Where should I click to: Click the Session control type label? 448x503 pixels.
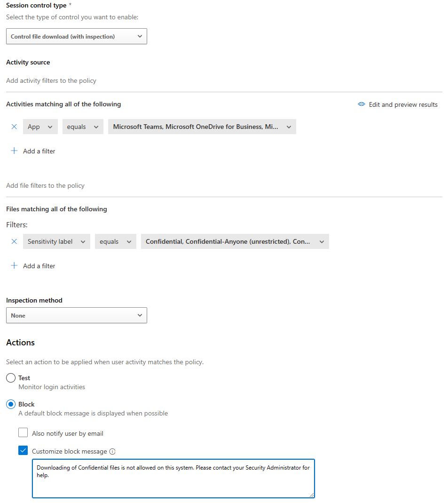(x=36, y=6)
